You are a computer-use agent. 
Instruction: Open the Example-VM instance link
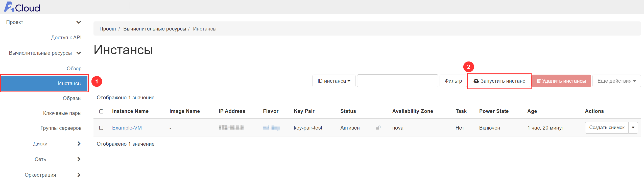pyautogui.click(x=127, y=128)
